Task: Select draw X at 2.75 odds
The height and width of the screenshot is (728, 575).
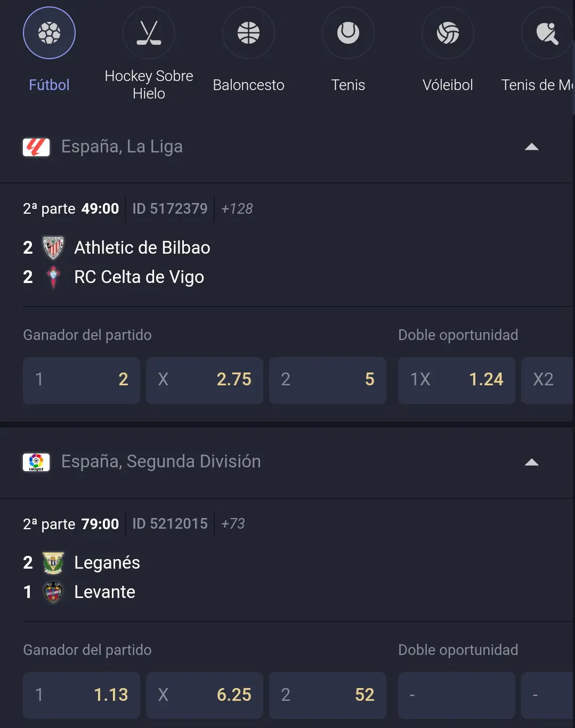Action: [205, 380]
